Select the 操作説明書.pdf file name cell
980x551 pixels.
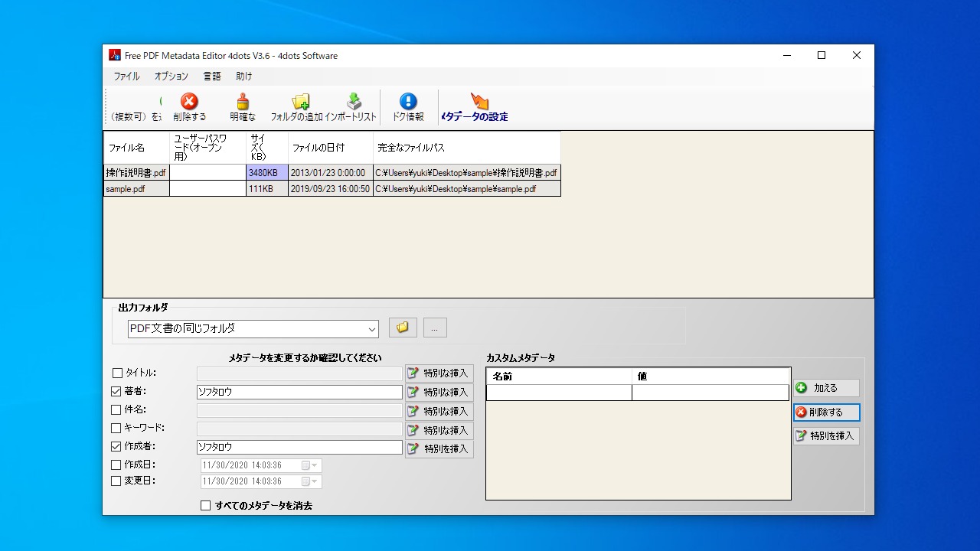(x=136, y=173)
